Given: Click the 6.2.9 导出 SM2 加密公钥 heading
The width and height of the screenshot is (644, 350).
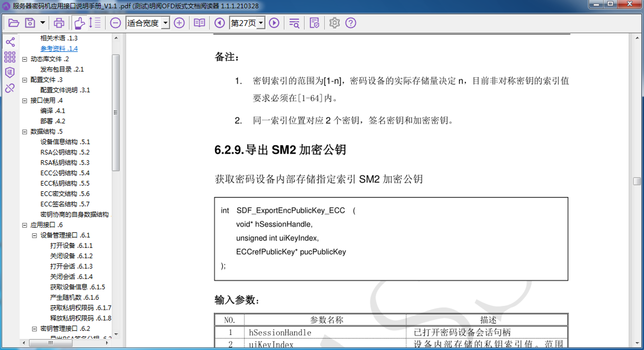Looking at the screenshot, I should pos(280,150).
